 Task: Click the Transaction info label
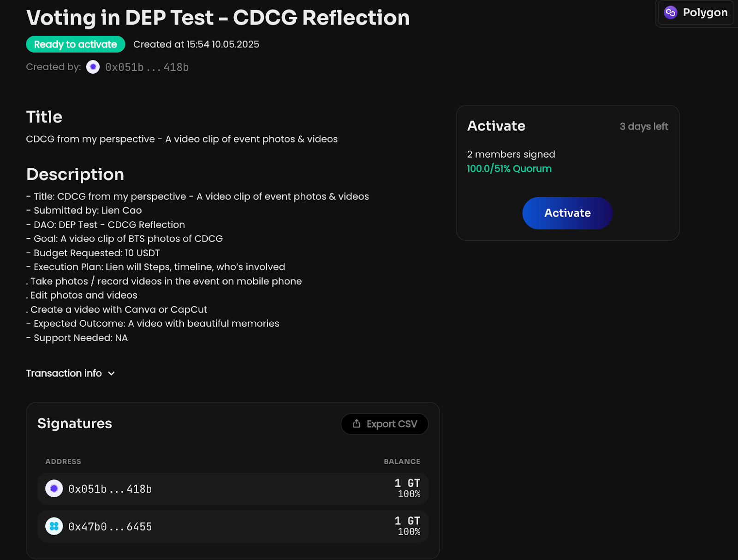[x=64, y=373]
